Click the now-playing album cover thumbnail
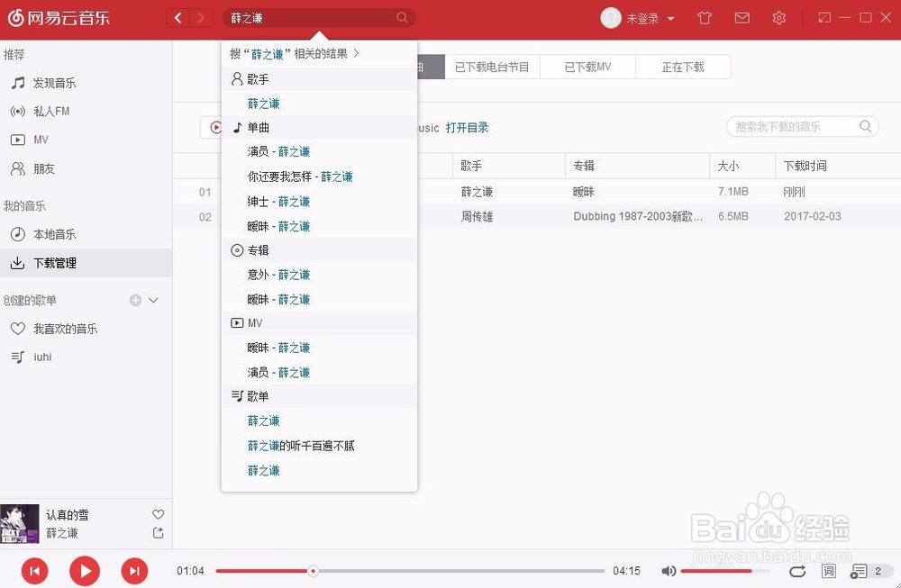 20,524
